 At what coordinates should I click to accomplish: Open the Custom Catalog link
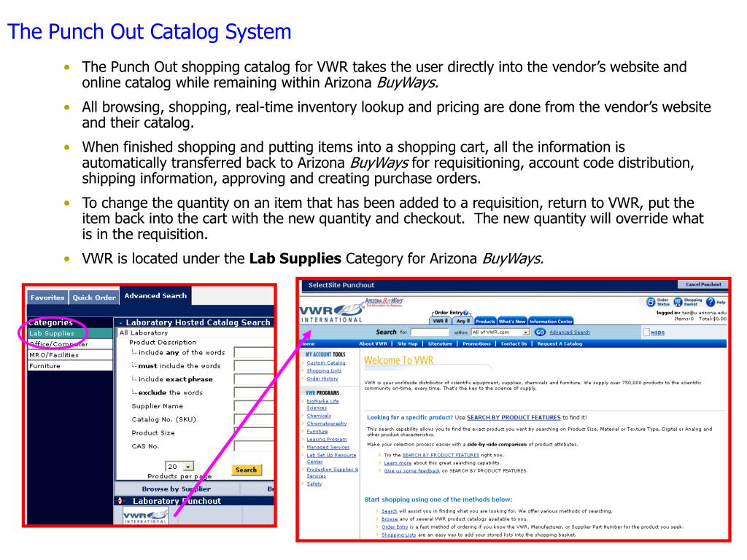click(x=326, y=363)
